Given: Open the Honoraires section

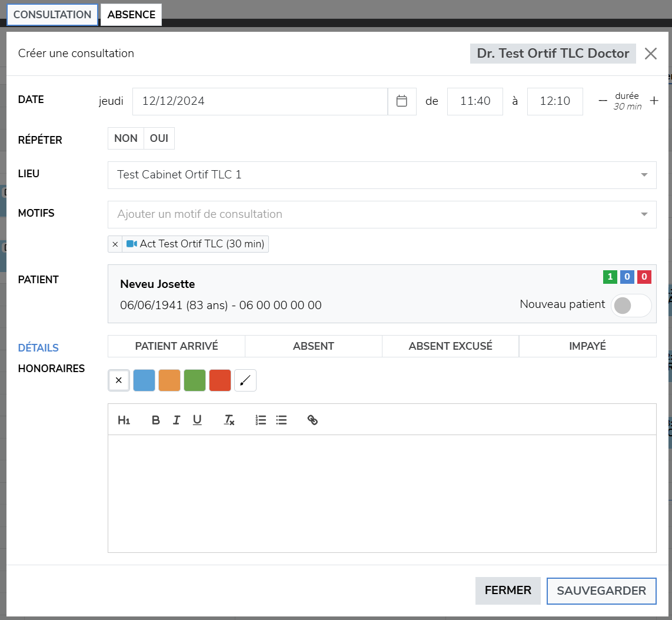Looking at the screenshot, I should tap(51, 369).
